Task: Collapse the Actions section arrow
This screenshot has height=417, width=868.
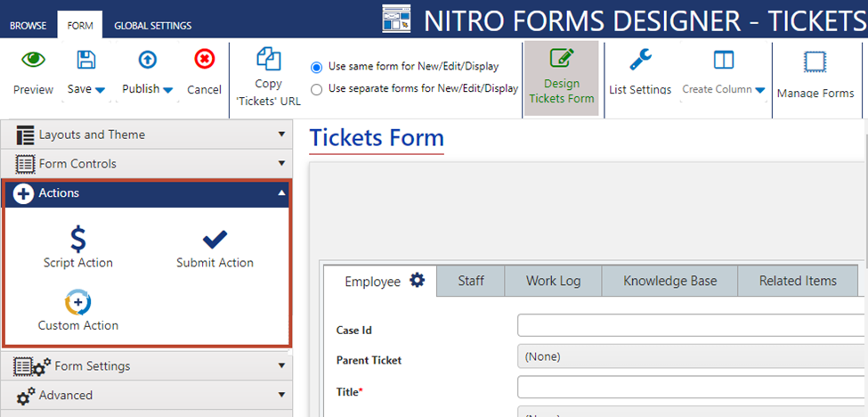Action: [x=281, y=193]
